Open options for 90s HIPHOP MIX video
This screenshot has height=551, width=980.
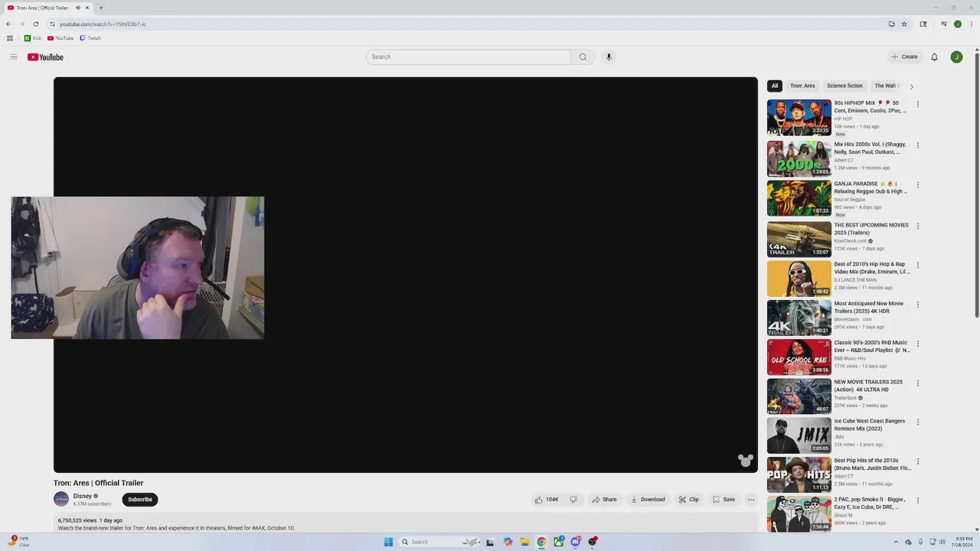point(918,104)
